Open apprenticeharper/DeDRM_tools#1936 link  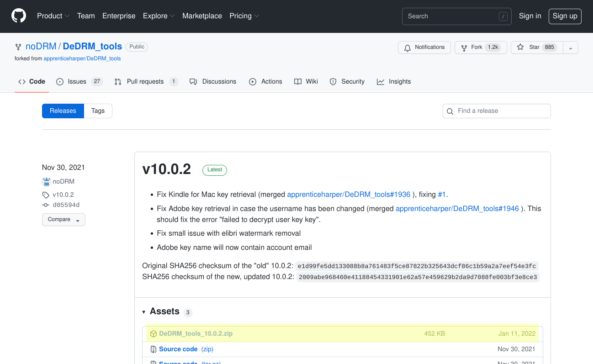click(349, 195)
